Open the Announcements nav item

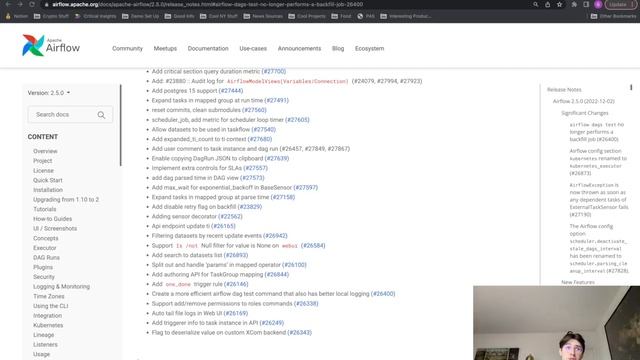coord(299,49)
